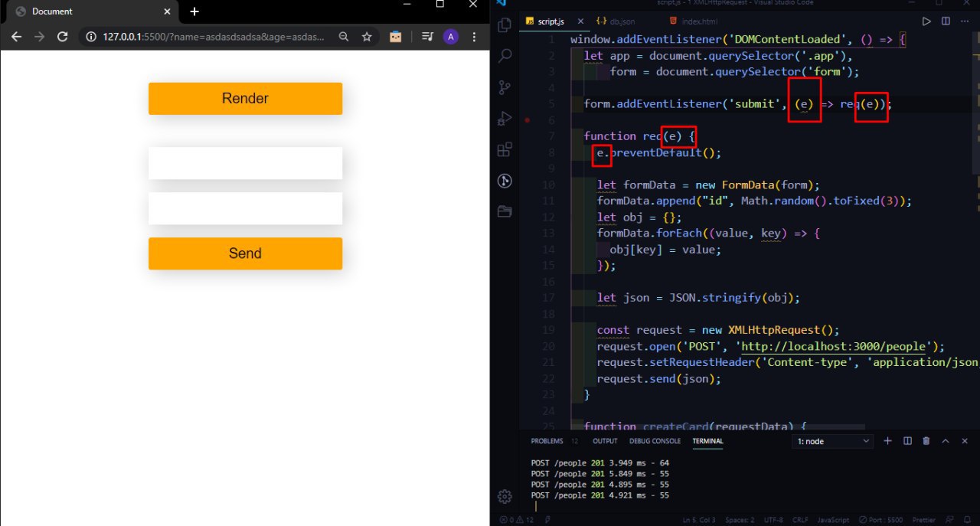The width and height of the screenshot is (980, 526).
Task: Click 'XMLHttpRequest' on code line 19
Action: tap(773, 330)
